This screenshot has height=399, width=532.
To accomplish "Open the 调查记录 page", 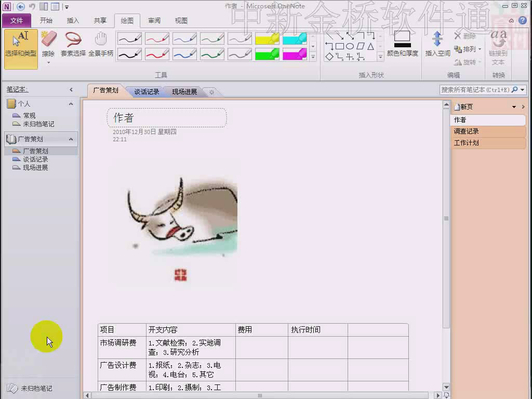I will 488,131.
